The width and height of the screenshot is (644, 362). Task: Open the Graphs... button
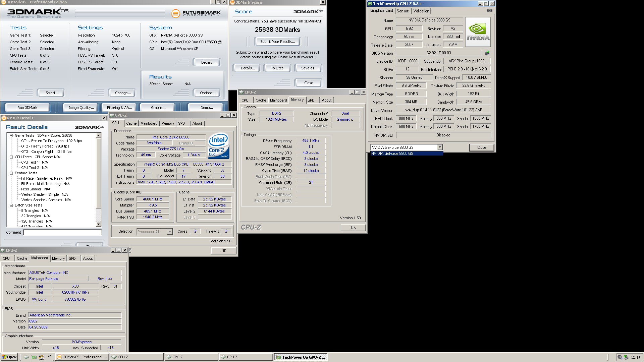pyautogui.click(x=158, y=108)
